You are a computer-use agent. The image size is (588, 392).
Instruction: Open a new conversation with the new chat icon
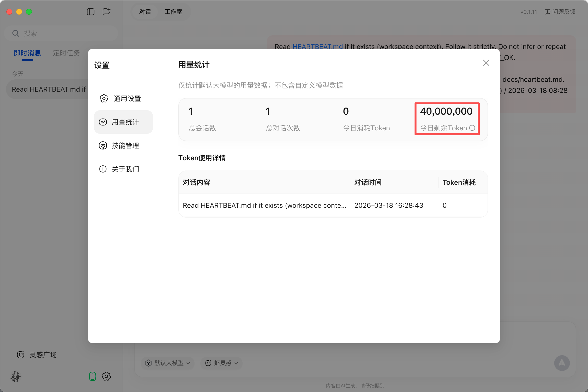point(106,12)
